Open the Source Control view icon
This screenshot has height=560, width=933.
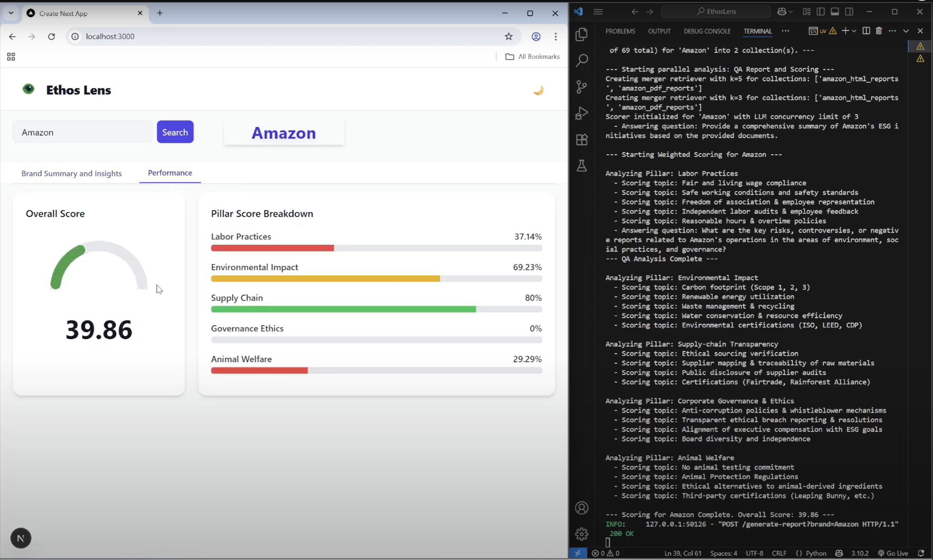pos(581,87)
